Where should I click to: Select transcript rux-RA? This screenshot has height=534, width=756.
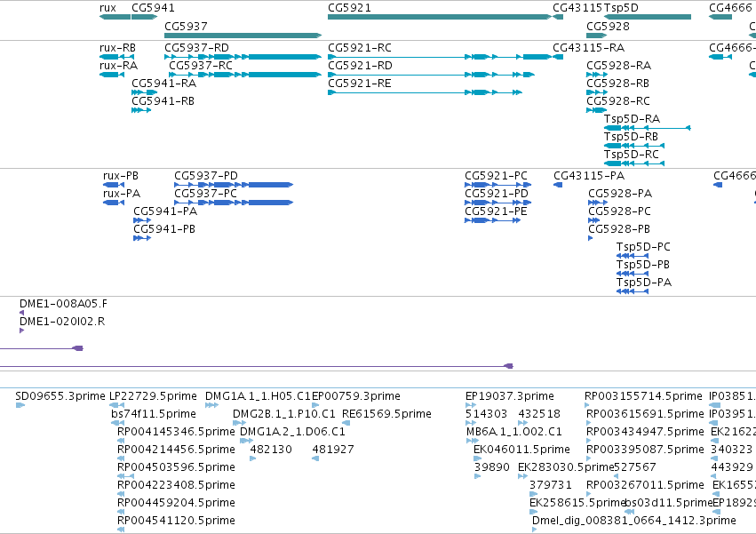112,75
